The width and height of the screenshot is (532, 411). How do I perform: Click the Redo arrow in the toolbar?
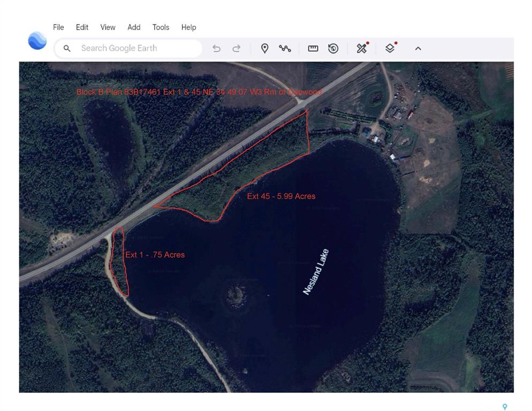click(236, 48)
